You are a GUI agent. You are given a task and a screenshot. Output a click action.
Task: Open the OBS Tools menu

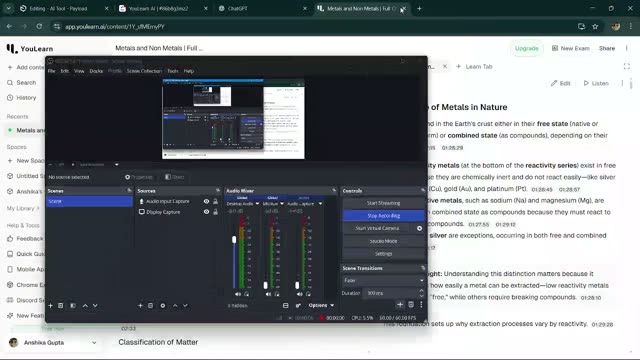point(173,71)
